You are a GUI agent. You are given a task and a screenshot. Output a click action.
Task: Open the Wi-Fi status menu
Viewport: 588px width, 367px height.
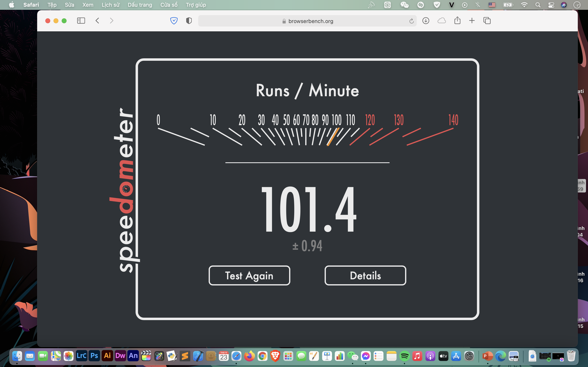[x=524, y=5]
